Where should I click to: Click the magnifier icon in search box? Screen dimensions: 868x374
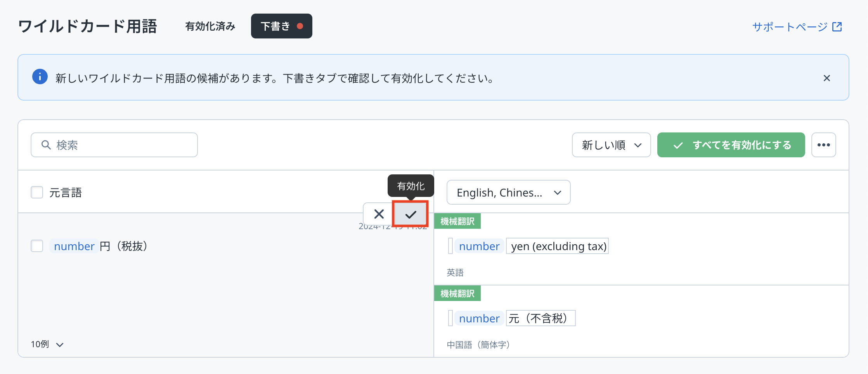46,145
